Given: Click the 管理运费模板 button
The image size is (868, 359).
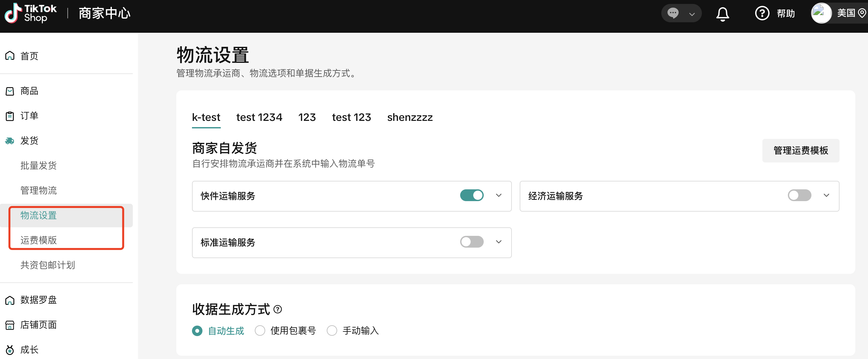Looking at the screenshot, I should pos(801,150).
